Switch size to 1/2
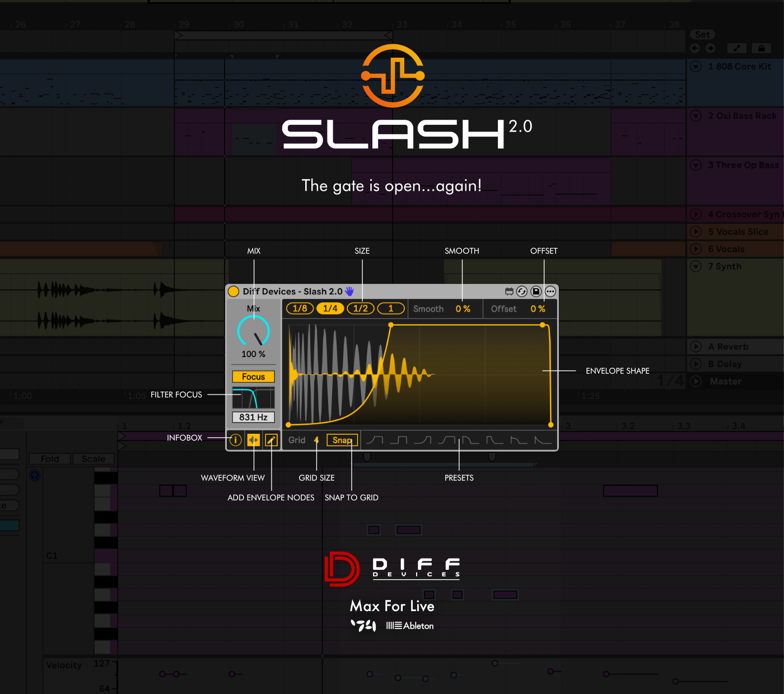 pos(361,308)
